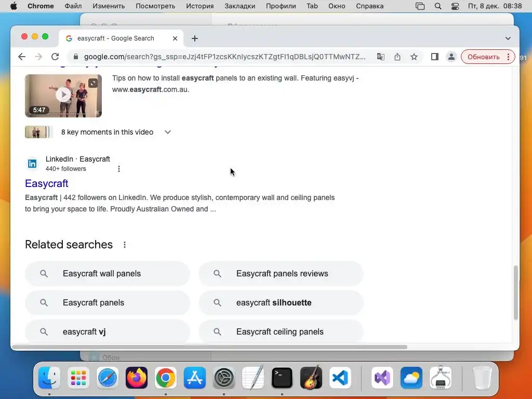This screenshot has width=532, height=399.
Task: Click the LinkedIn favicon icon
Action: [x=32, y=164]
